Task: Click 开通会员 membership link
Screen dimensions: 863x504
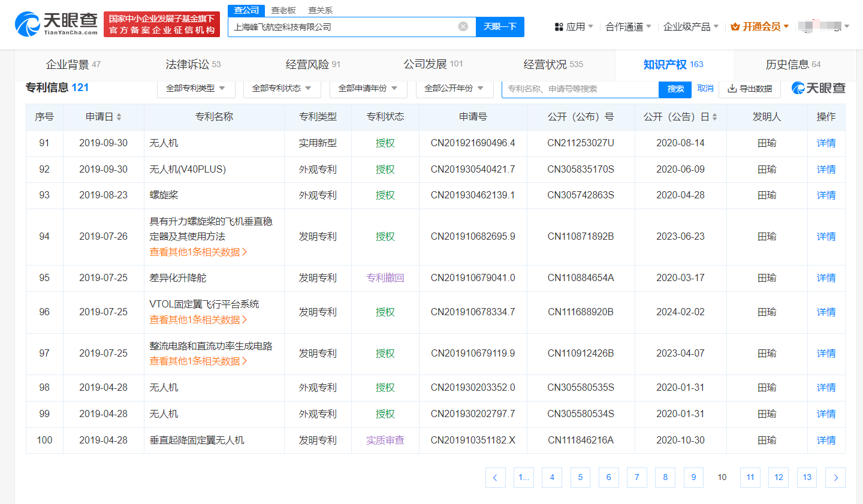Action: pos(760,26)
